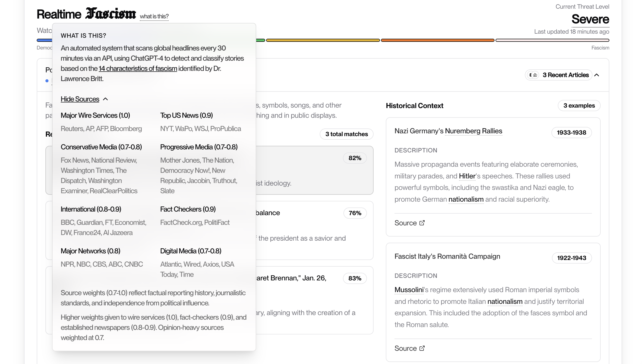Click the 83% match score badge
This screenshot has width=642, height=364.
[x=355, y=278]
